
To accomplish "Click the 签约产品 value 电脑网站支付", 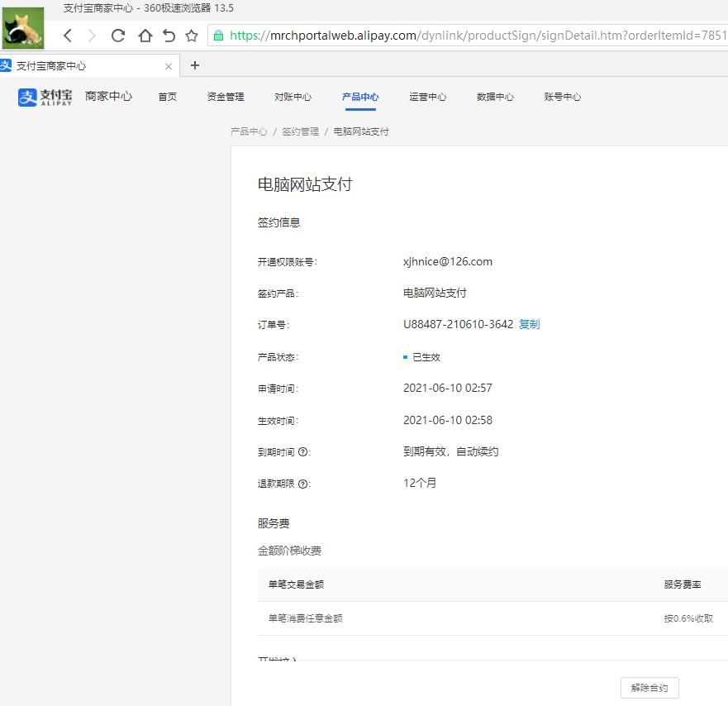I will pos(435,293).
